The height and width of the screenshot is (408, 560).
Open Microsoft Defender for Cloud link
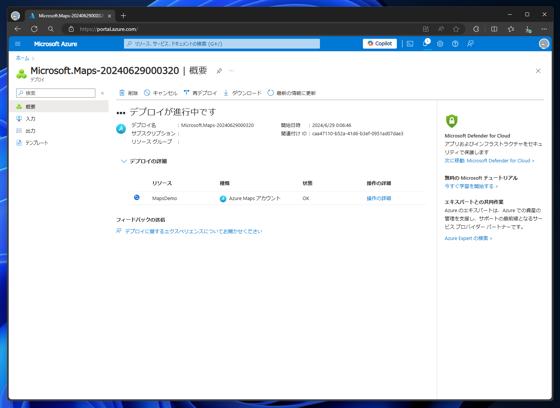click(489, 161)
